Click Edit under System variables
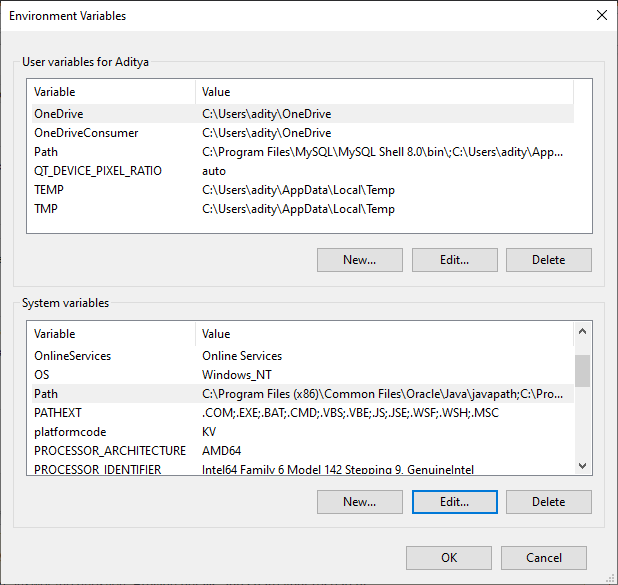The image size is (618, 585). pos(454,501)
